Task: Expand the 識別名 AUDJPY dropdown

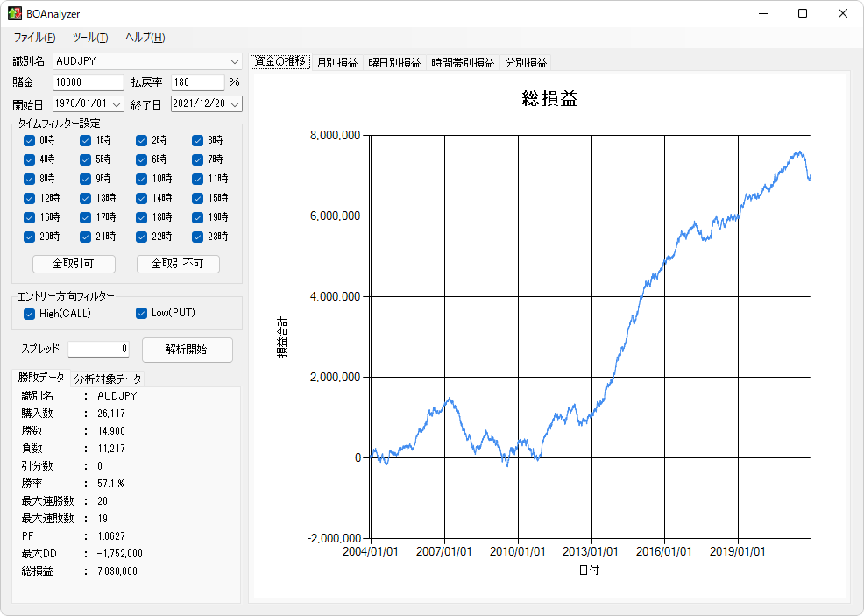Action: pos(235,61)
